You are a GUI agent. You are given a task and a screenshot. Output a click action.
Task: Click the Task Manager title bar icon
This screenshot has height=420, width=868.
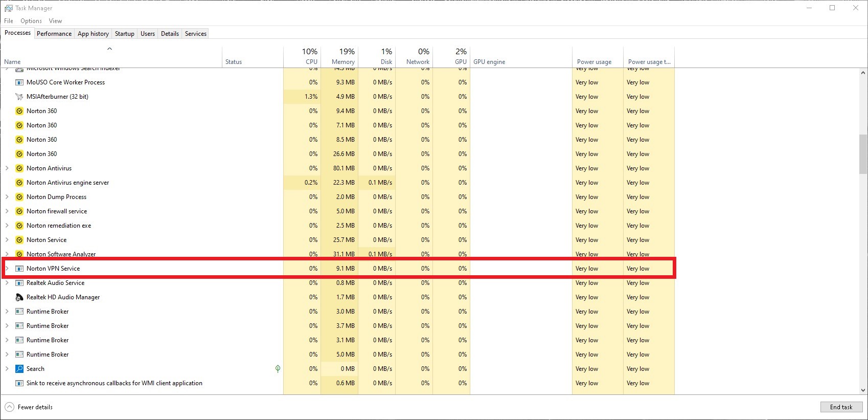point(8,8)
